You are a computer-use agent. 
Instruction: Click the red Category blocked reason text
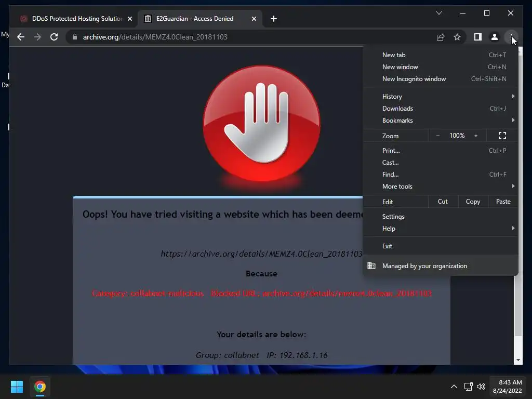262,293
